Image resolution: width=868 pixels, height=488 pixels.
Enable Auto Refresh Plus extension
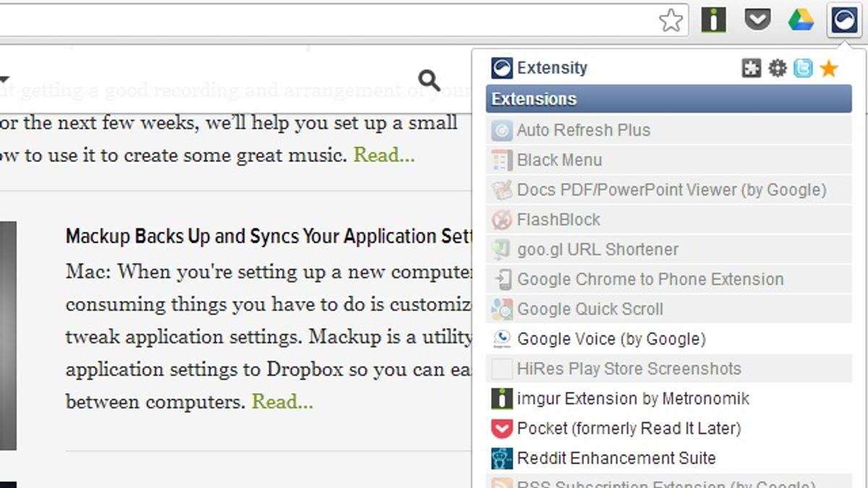(668, 130)
